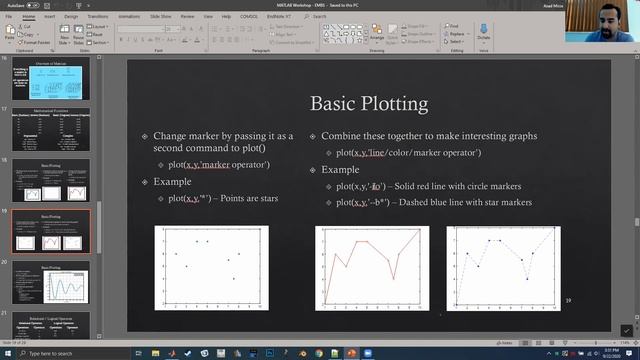This screenshot has height=360, width=640.
Task: Switch to the Transitions tab
Action: tap(98, 16)
